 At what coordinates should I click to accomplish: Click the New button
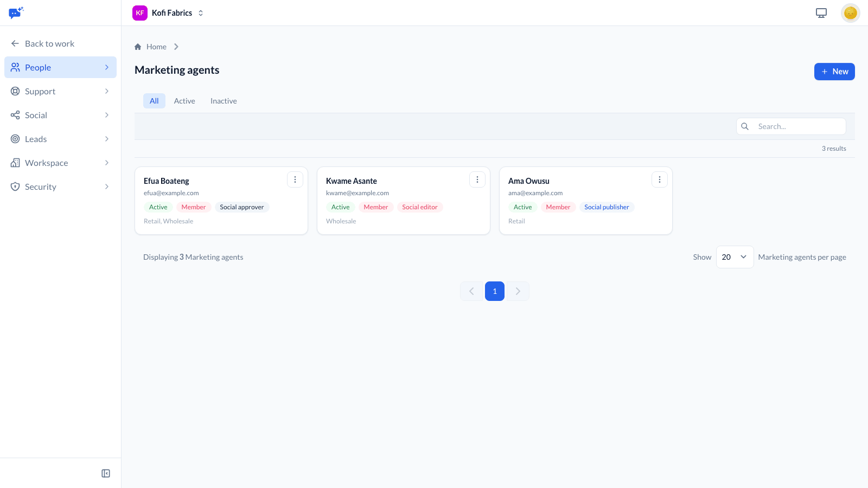tap(834, 72)
